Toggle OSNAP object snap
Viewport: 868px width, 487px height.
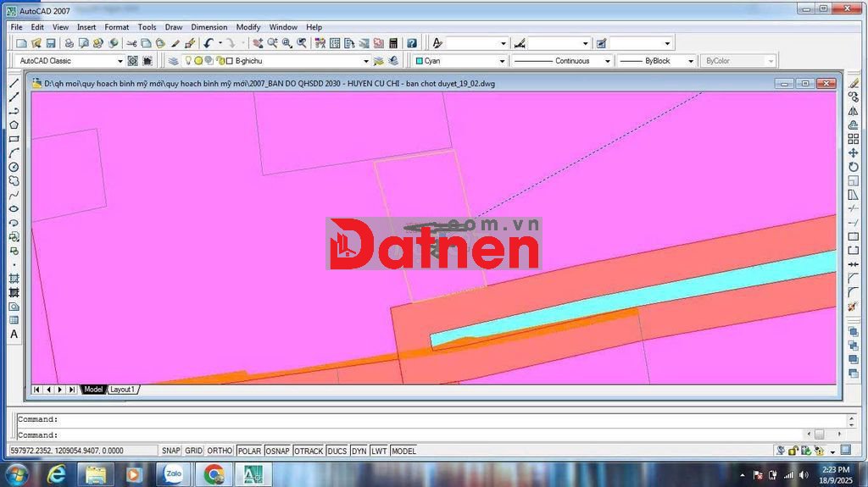(277, 451)
